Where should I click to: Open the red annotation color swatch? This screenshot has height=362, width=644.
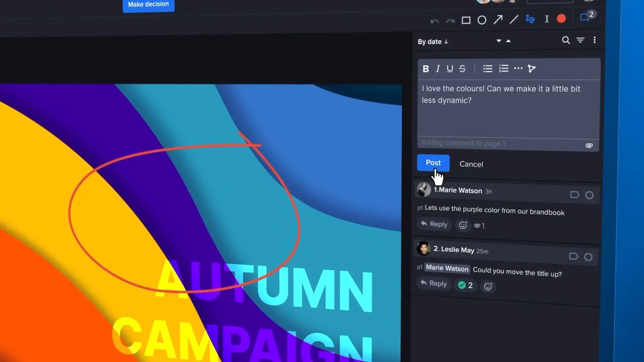[x=561, y=19]
